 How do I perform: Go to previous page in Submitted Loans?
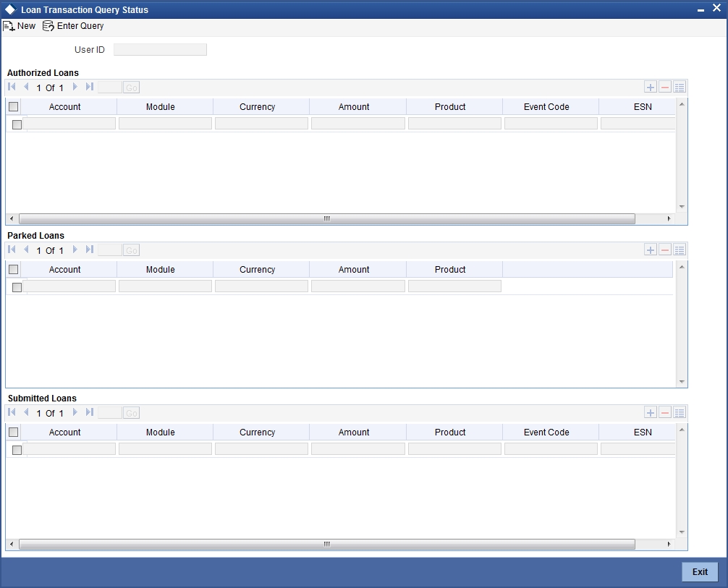coord(27,412)
